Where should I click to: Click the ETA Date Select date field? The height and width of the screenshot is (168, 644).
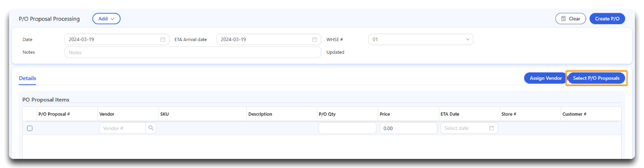tap(469, 128)
